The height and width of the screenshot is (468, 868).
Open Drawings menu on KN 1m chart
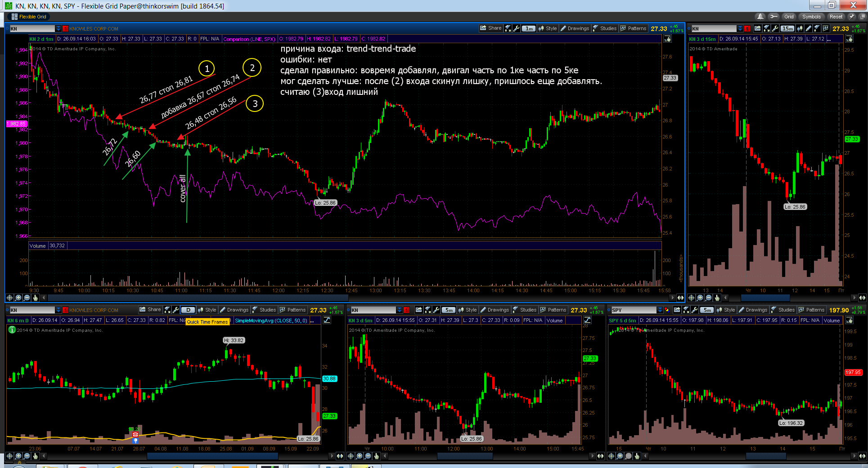(x=575, y=28)
